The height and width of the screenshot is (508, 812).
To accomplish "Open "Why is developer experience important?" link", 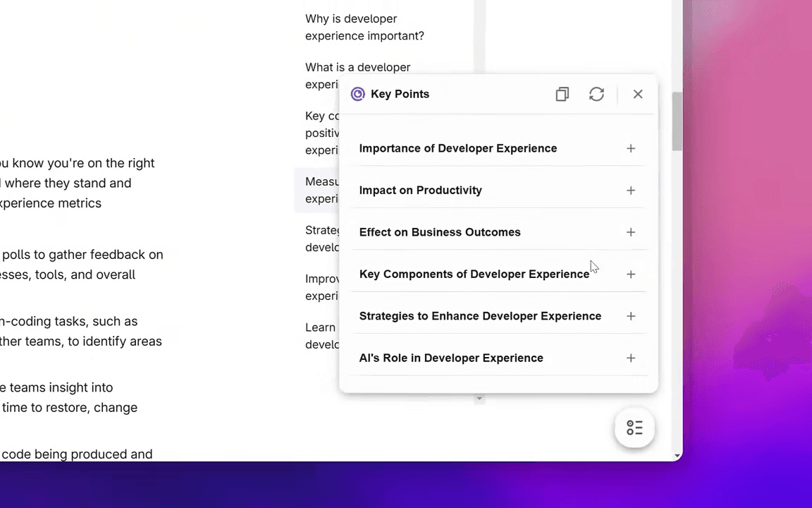I will tap(364, 28).
